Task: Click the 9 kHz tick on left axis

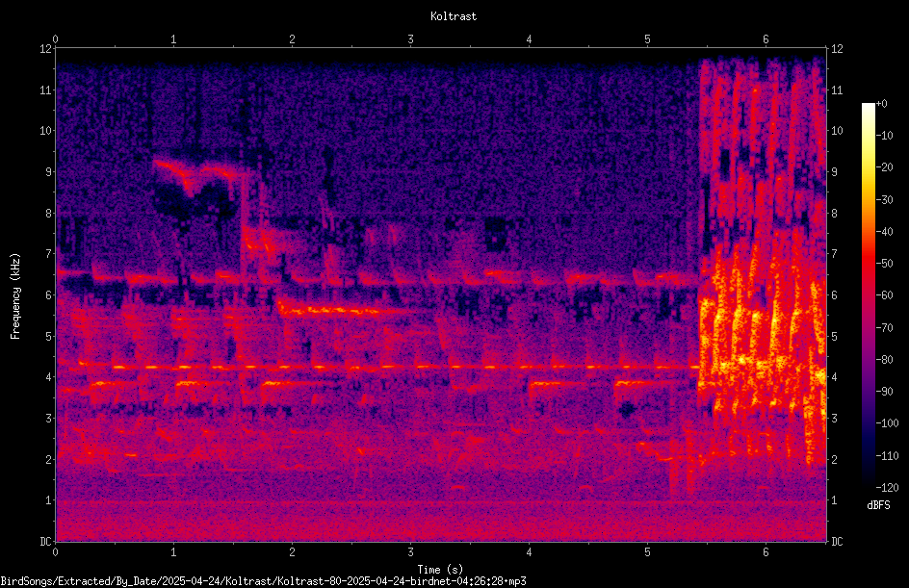Action: tap(49, 171)
